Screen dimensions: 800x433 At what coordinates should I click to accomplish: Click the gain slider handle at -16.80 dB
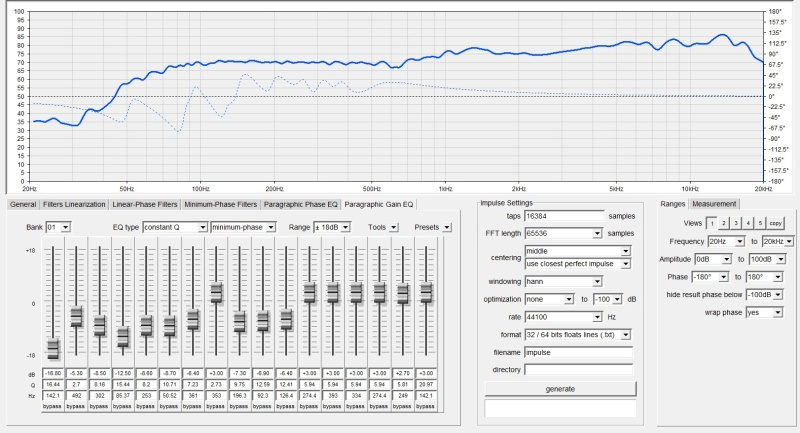coord(53,348)
